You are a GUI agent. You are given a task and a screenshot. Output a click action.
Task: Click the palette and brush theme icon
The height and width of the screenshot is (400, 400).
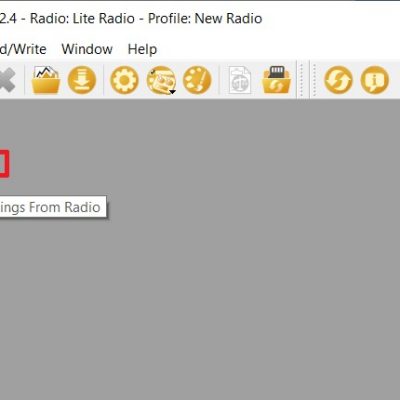(197, 80)
